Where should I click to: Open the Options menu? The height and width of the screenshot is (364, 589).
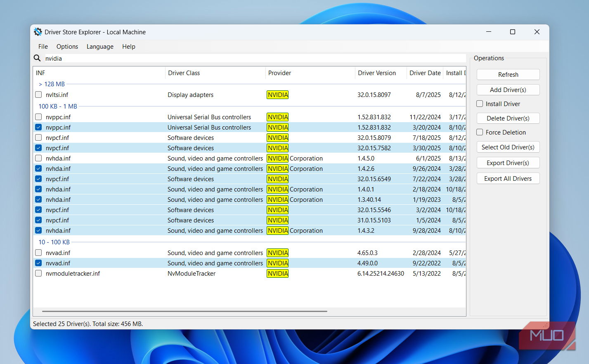67,47
